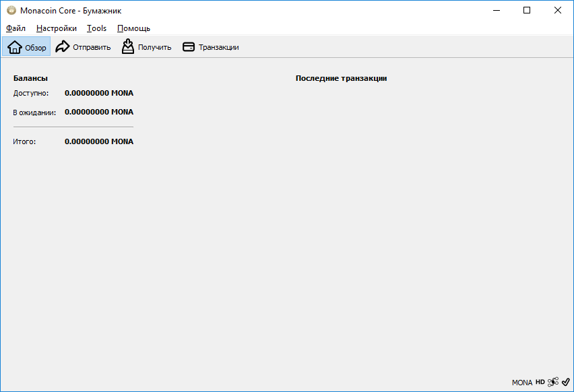This screenshot has width=574, height=392.
Task: Open the Помощь menu
Action: coord(133,28)
